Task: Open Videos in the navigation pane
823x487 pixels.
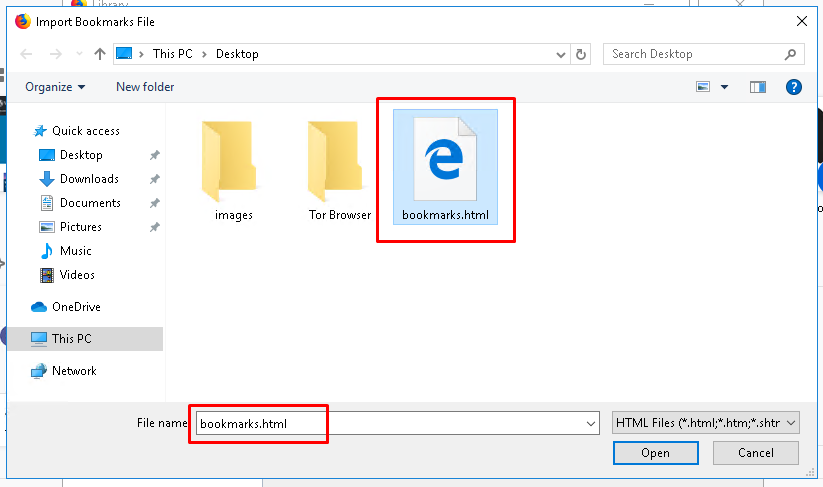Action: [77, 275]
